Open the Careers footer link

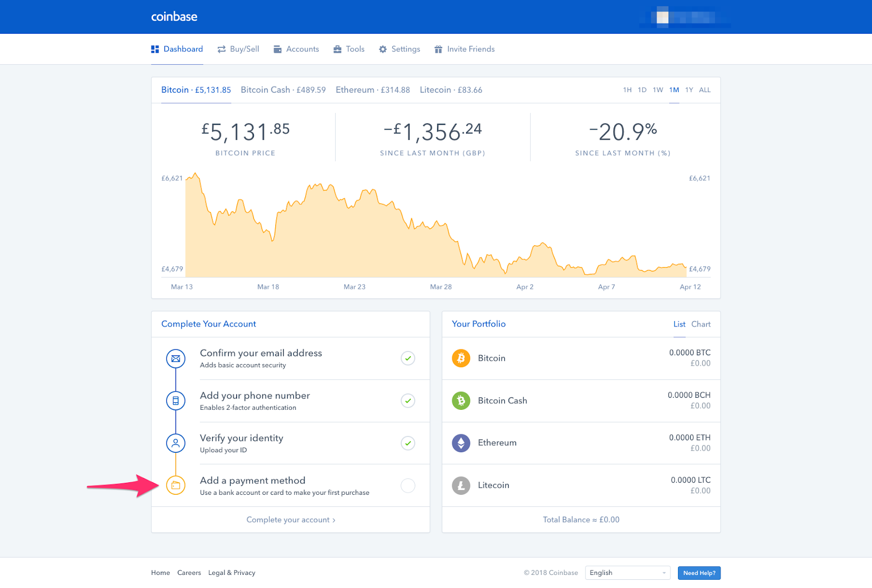coord(189,573)
